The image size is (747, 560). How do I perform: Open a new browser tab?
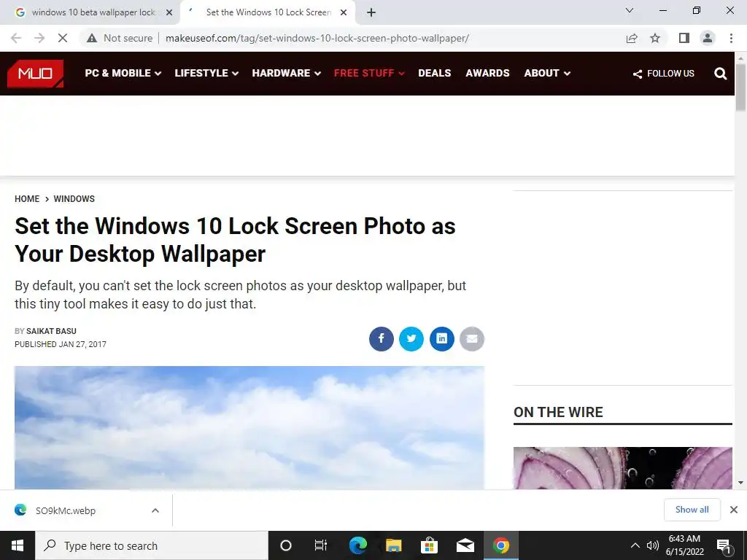click(x=371, y=12)
